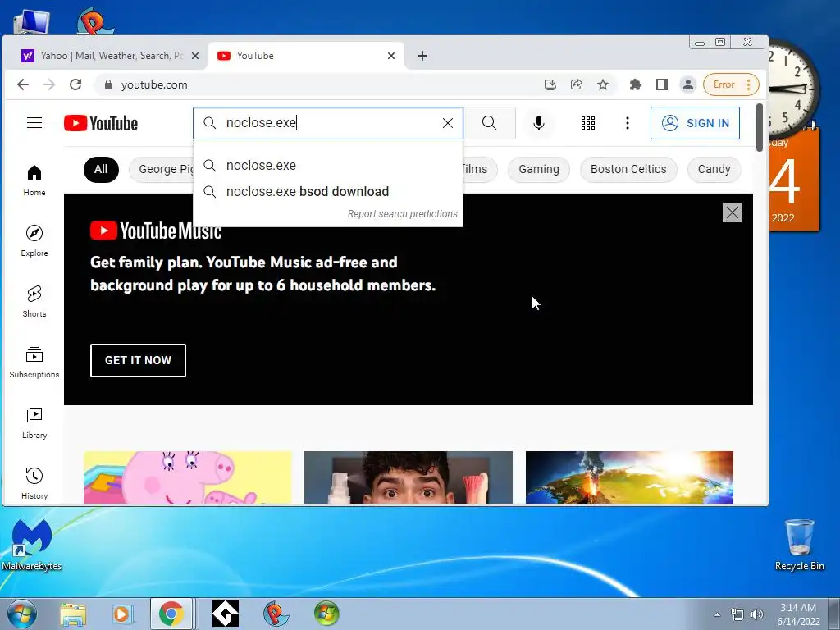The width and height of the screenshot is (840, 630).
Task: Click Chrome forward arrow
Action: 48,84
